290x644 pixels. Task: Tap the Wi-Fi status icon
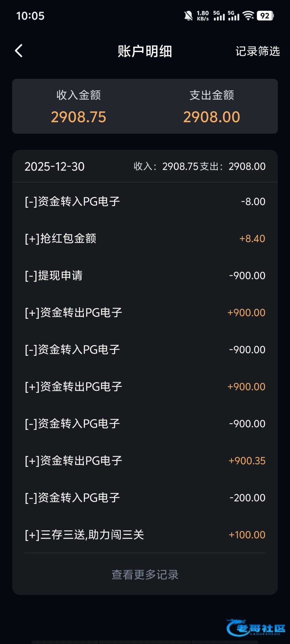point(248,16)
